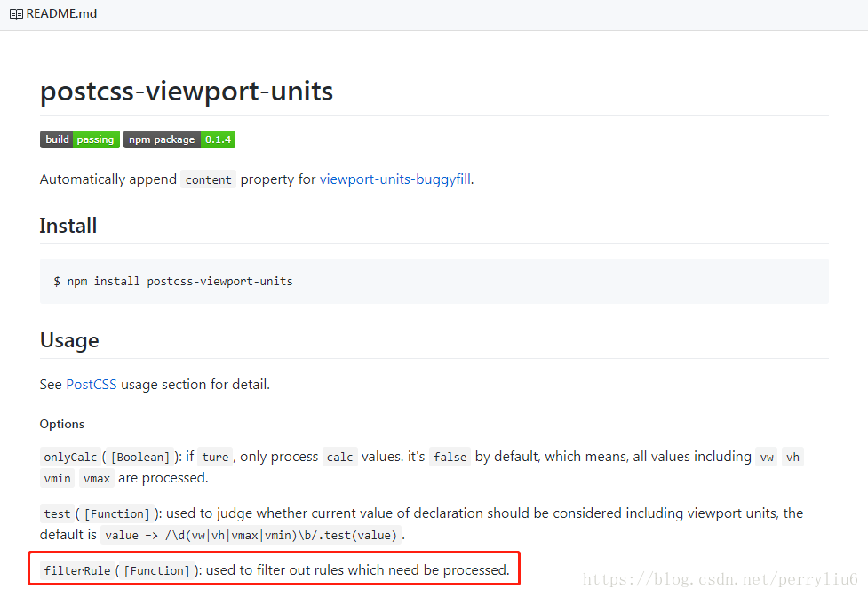This screenshot has width=868, height=597.
Task: Click the default regex test function code
Action: (x=251, y=536)
